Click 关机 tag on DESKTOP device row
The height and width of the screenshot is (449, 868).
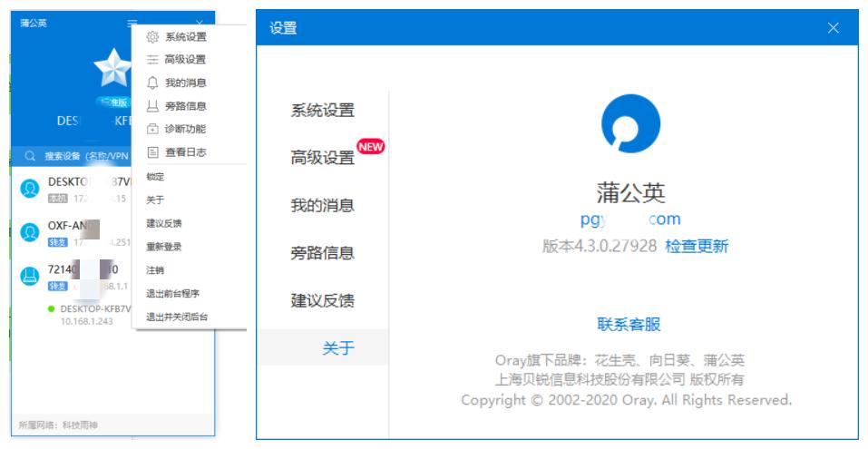(57, 199)
